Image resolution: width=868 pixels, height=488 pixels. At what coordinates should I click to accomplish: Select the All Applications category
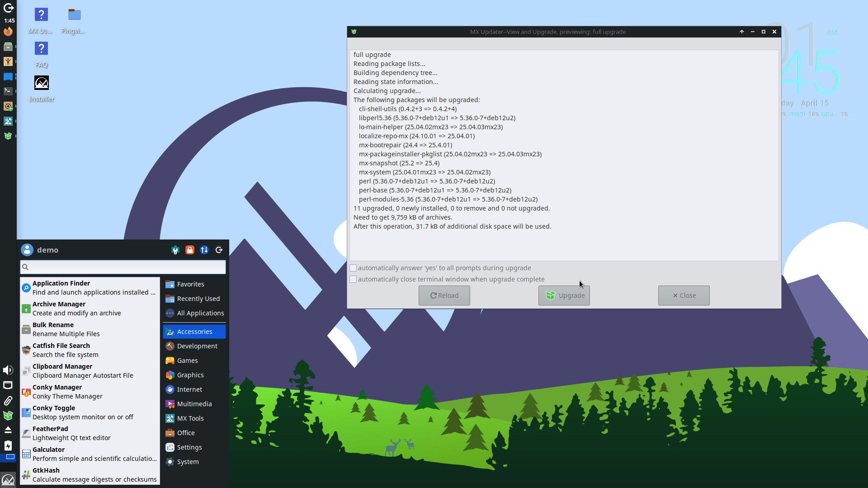coord(194,313)
